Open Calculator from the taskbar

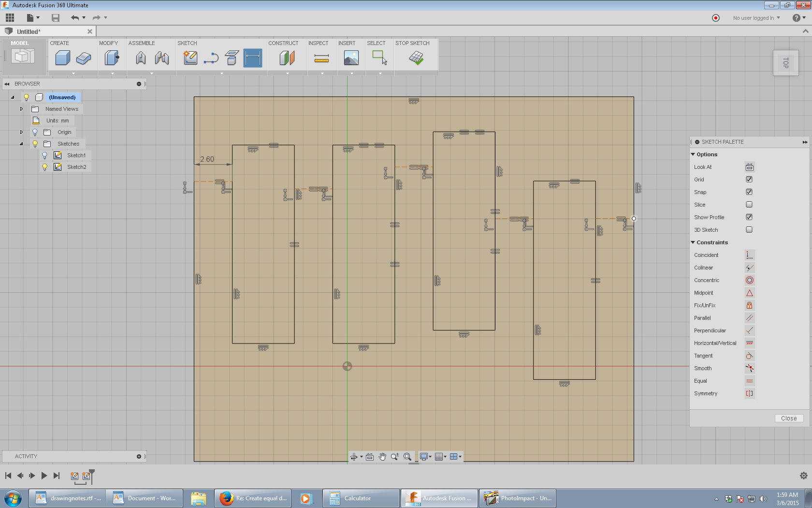(361, 498)
